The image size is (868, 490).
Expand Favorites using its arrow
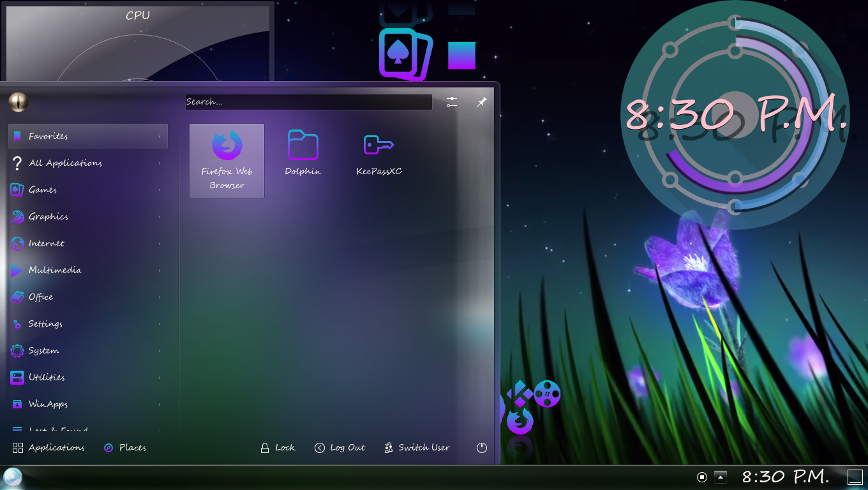[x=160, y=137]
